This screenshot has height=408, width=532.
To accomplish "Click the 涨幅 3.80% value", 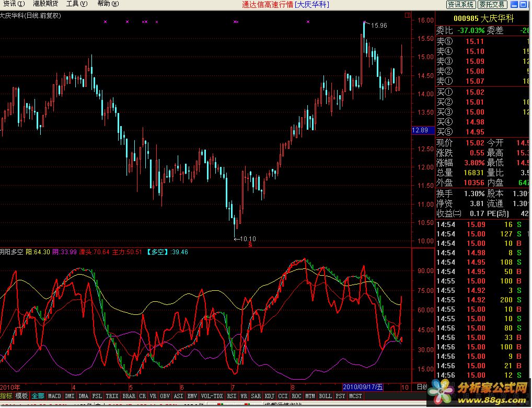I will [x=475, y=163].
